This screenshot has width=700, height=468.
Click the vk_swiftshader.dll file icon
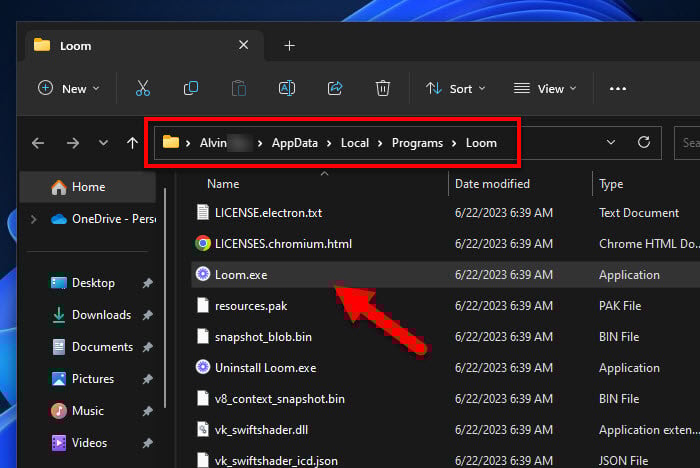[x=203, y=429]
